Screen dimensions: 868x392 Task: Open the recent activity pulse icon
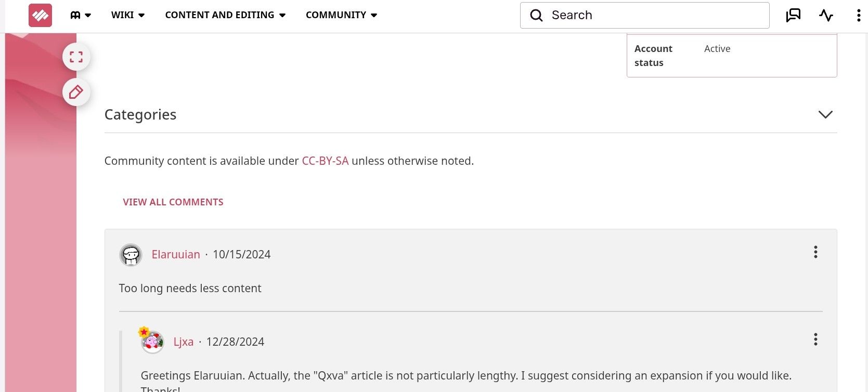pyautogui.click(x=826, y=15)
